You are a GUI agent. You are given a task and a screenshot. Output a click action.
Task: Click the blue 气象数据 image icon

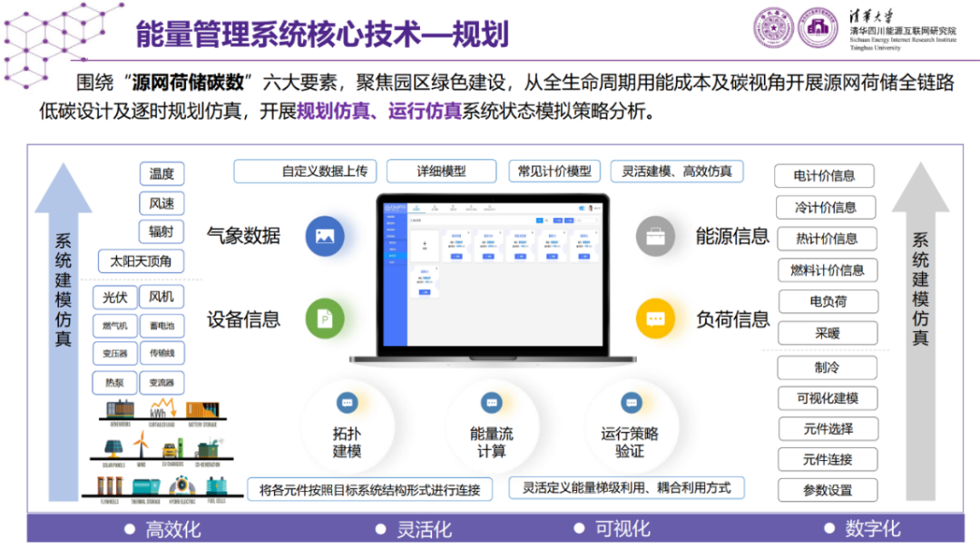point(324,235)
